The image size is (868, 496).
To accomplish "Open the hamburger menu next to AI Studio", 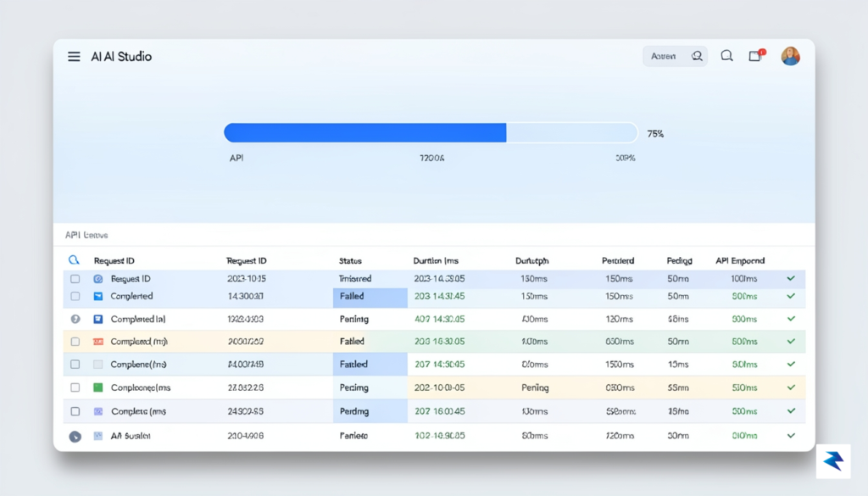I will pos(74,57).
